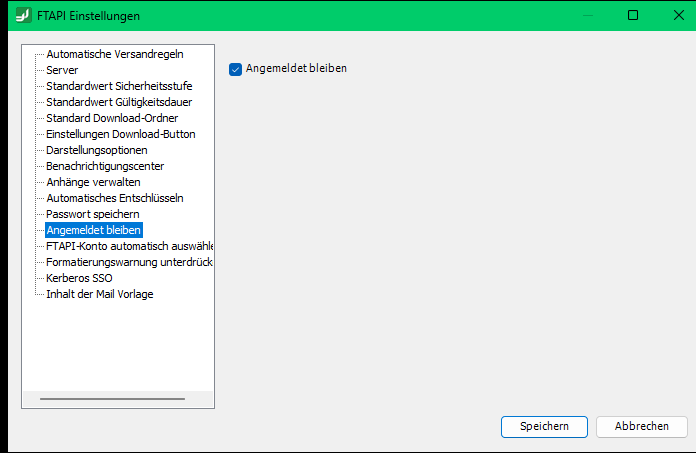Select Inhalt der Mail Vorlage entry

100,294
